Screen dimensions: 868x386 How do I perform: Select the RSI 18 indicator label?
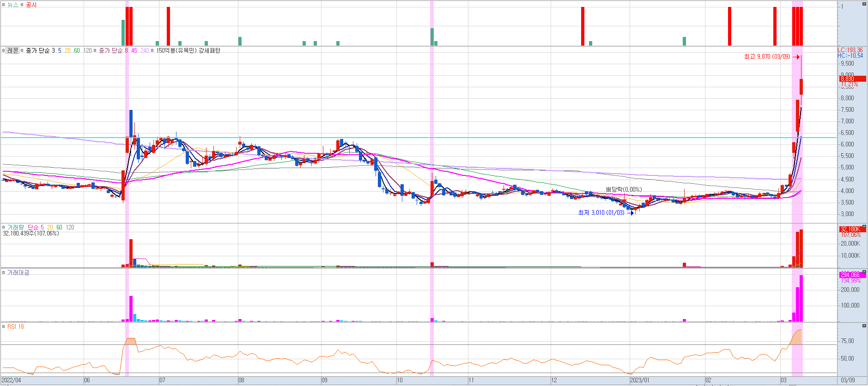(16, 326)
